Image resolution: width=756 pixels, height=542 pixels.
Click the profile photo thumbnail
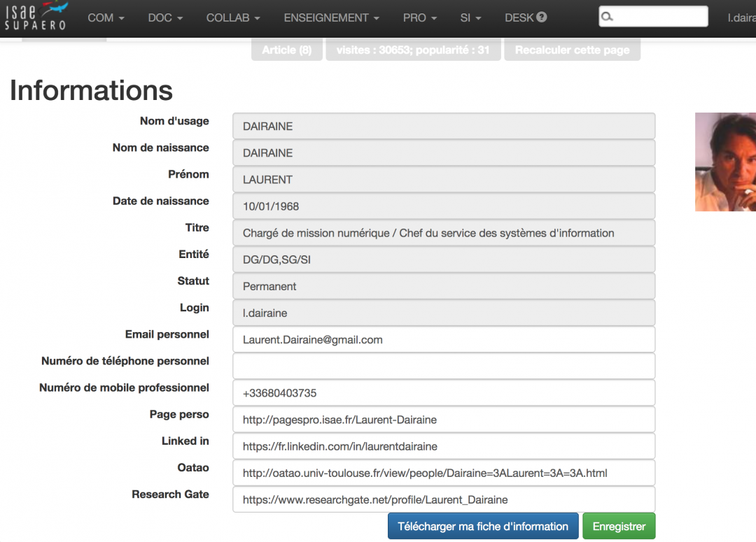[x=725, y=162]
